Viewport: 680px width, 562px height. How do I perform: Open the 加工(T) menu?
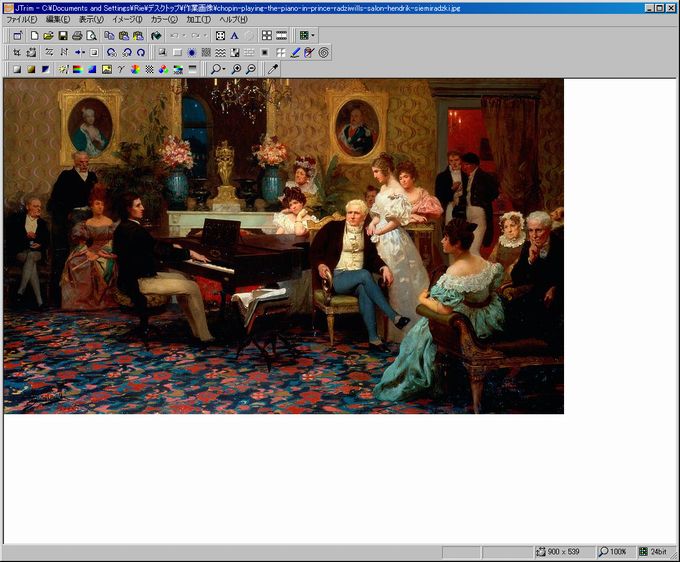pos(198,19)
